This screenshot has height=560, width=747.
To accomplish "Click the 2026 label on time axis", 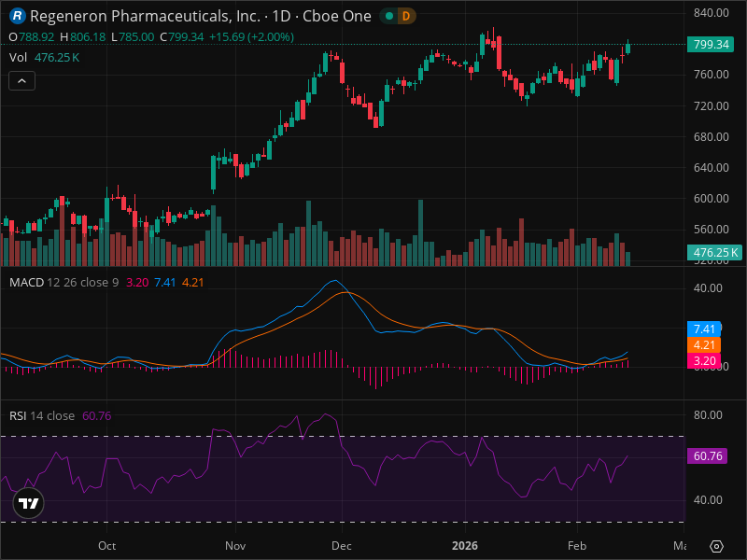I will click(465, 546).
